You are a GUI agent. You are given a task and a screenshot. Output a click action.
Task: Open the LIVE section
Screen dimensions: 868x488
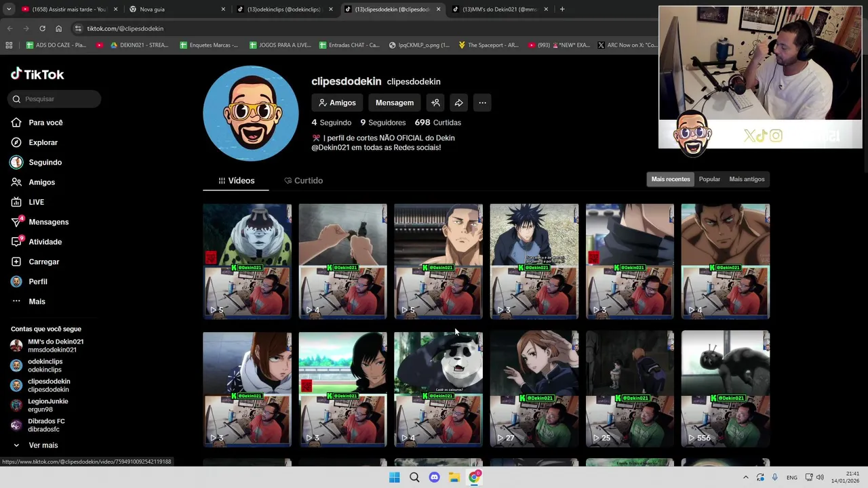tap(28, 202)
